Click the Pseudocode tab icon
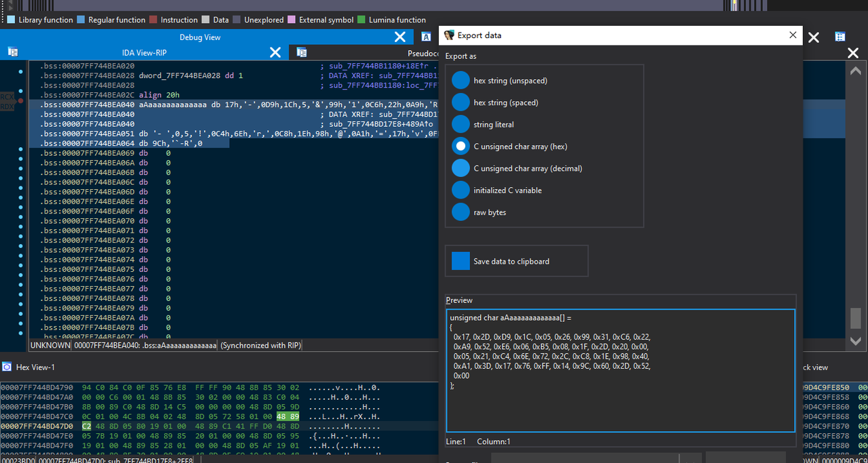Screen dimensions: 868x463 [302, 52]
